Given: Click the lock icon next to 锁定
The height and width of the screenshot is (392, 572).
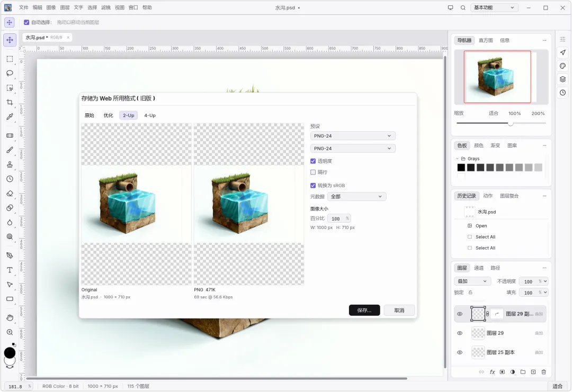Looking at the screenshot, I should tap(471, 293).
